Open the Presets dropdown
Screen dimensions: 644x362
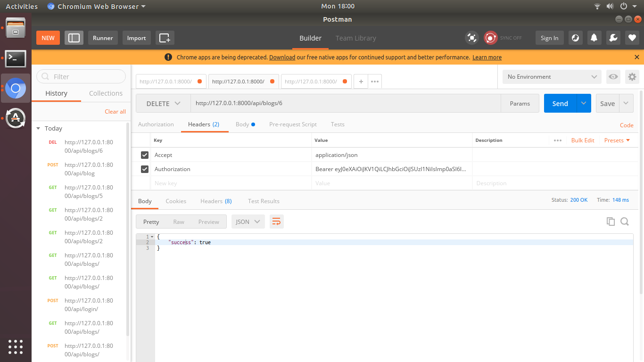617,140
